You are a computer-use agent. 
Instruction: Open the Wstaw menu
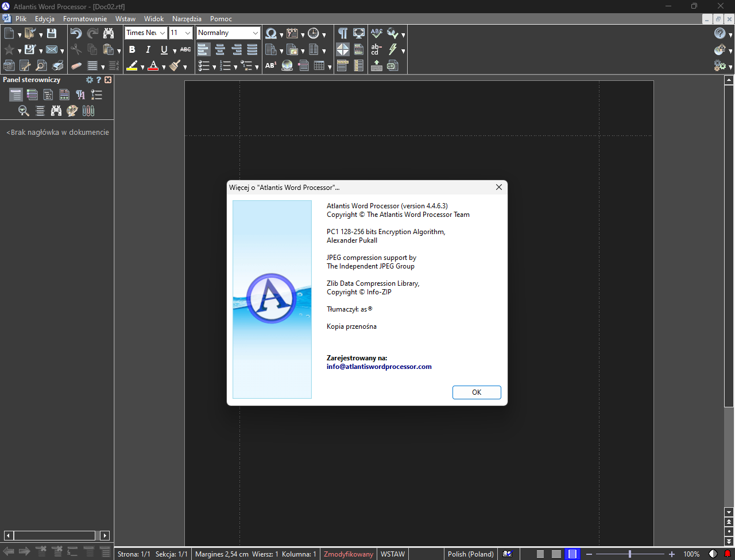point(125,19)
